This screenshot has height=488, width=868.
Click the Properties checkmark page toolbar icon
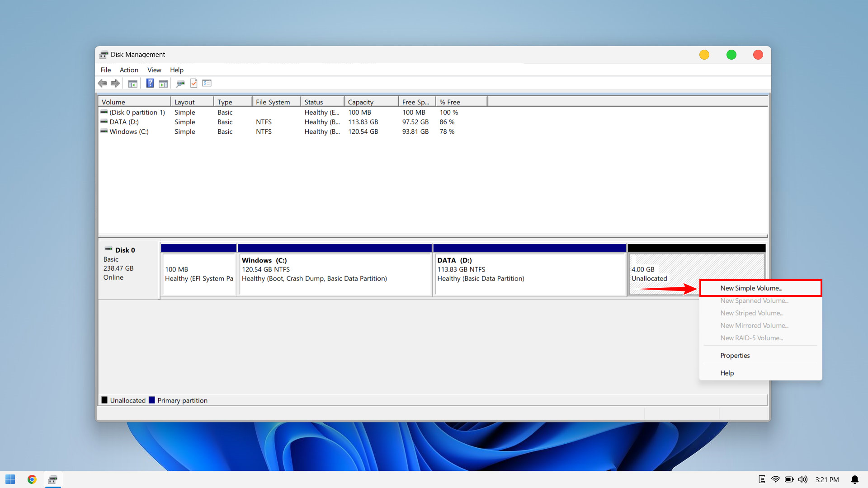coord(194,83)
